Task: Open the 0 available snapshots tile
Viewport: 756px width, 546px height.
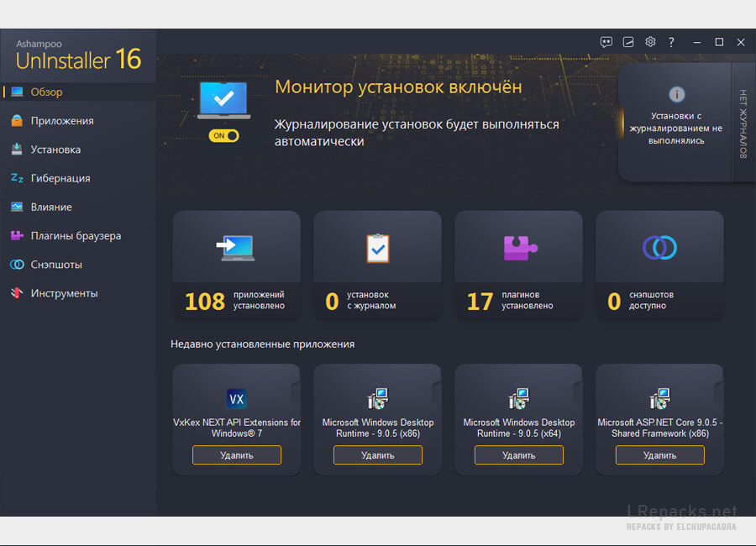Action: coord(659,265)
